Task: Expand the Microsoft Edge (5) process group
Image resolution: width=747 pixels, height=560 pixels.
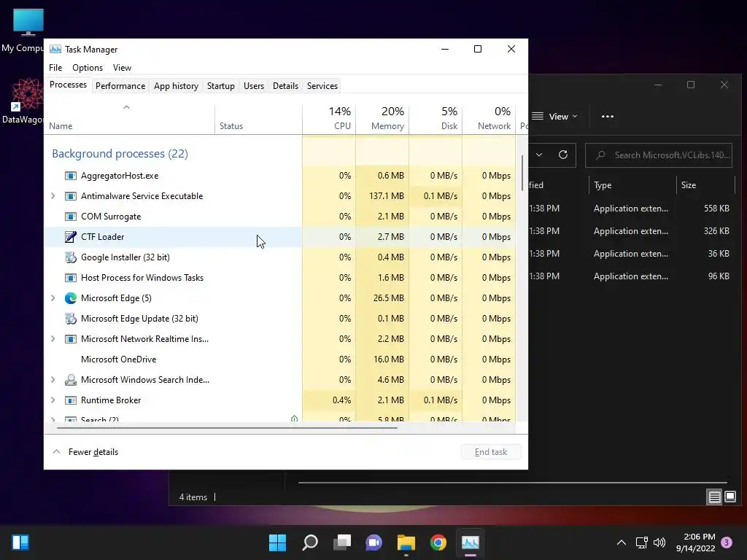Action: click(x=53, y=298)
